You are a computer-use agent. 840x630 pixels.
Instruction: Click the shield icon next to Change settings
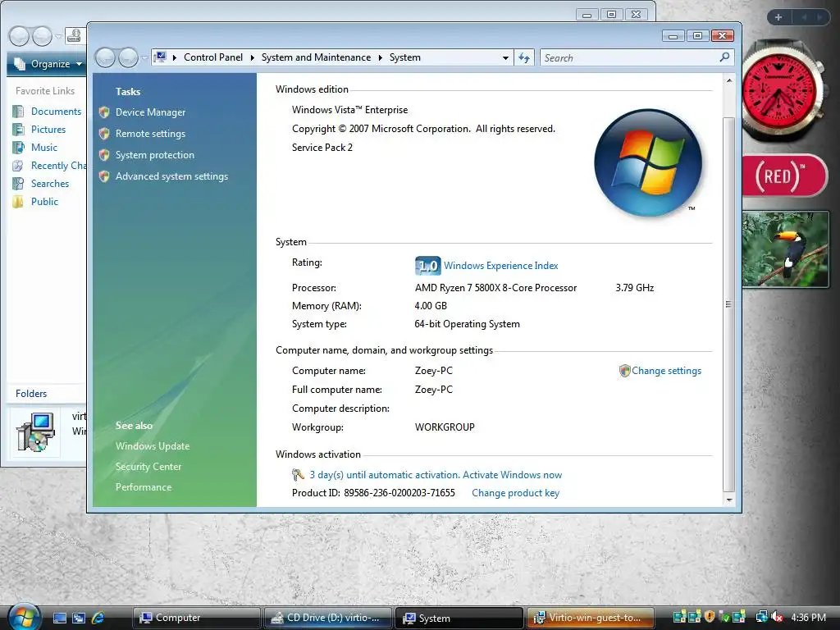[x=624, y=371]
